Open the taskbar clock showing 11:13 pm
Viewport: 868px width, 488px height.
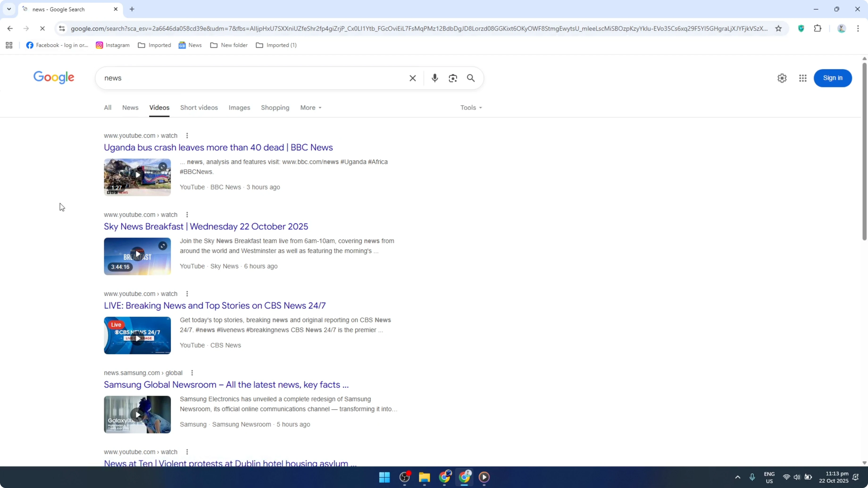(834, 477)
